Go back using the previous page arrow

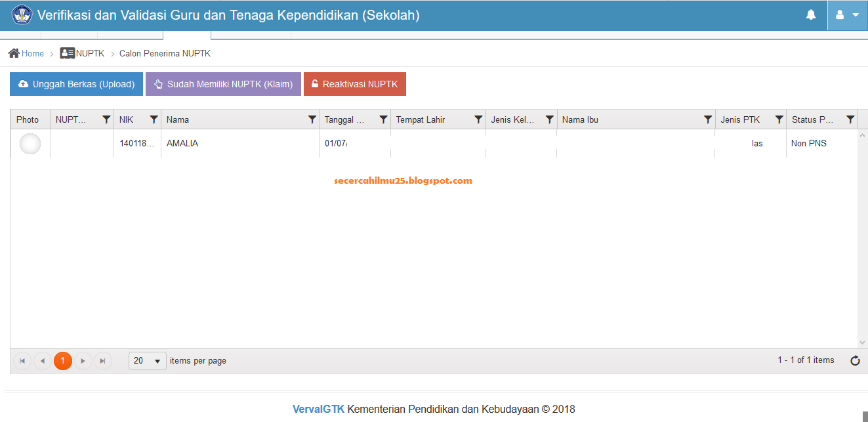pos(43,360)
